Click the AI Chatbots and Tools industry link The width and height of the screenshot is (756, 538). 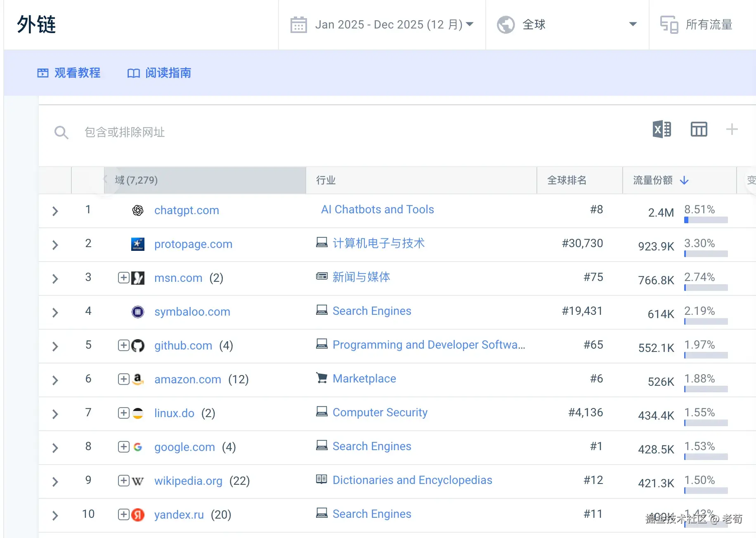coord(378,210)
